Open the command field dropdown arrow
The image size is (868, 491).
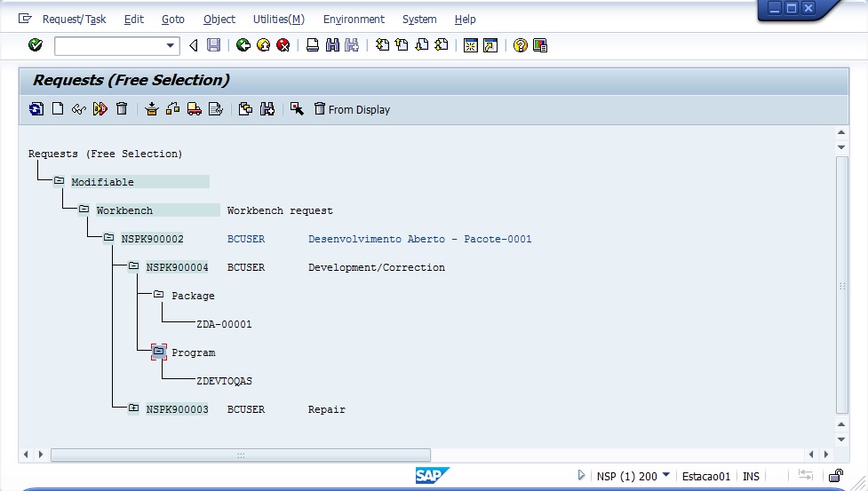click(171, 45)
